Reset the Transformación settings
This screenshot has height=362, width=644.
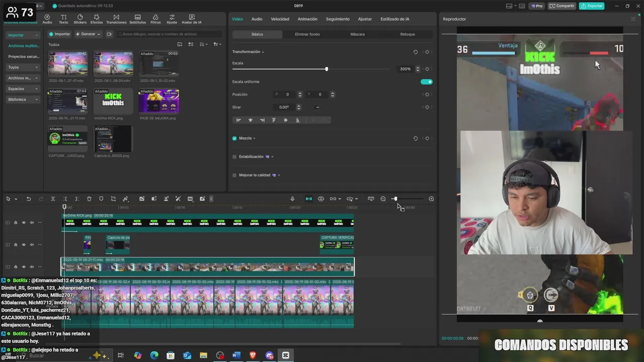point(415,52)
